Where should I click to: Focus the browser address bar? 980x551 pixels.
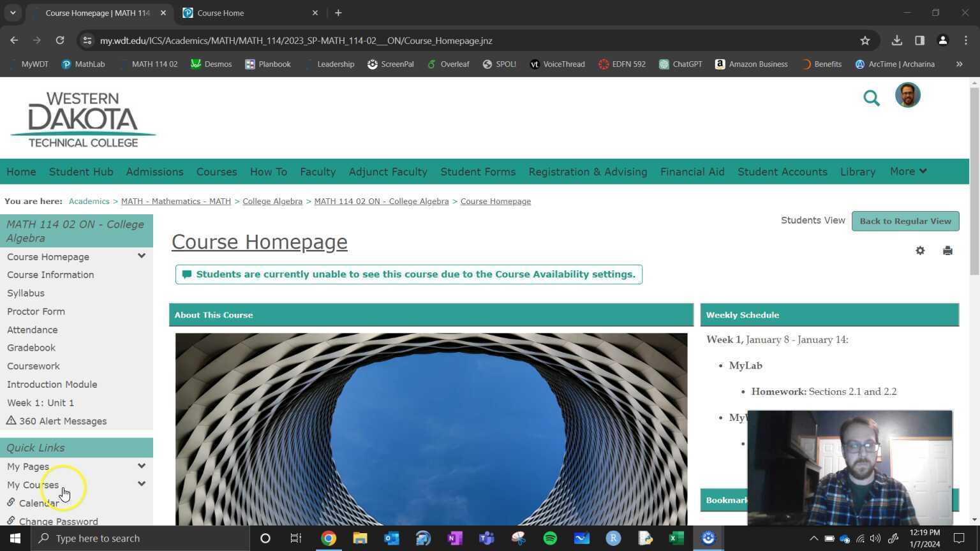pyautogui.click(x=472, y=41)
